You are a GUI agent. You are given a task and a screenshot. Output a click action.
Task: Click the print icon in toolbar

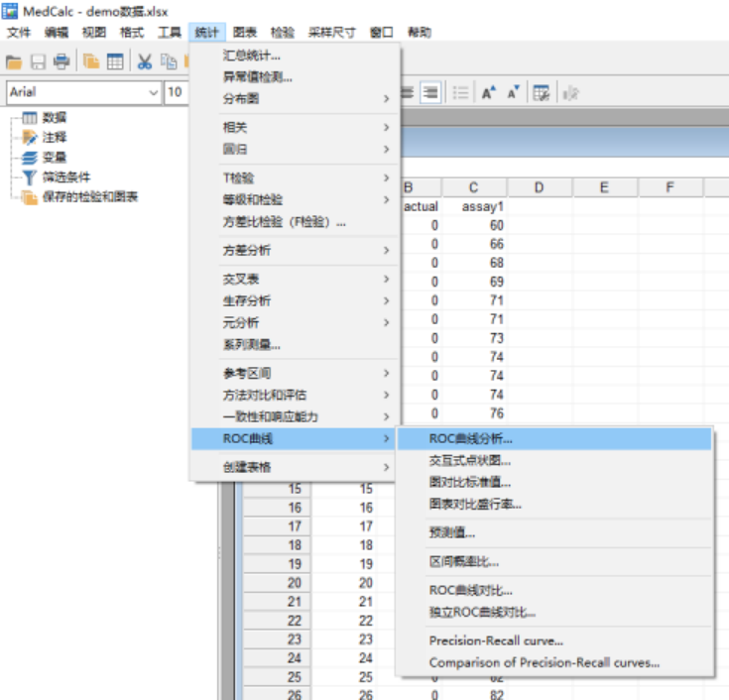61,61
